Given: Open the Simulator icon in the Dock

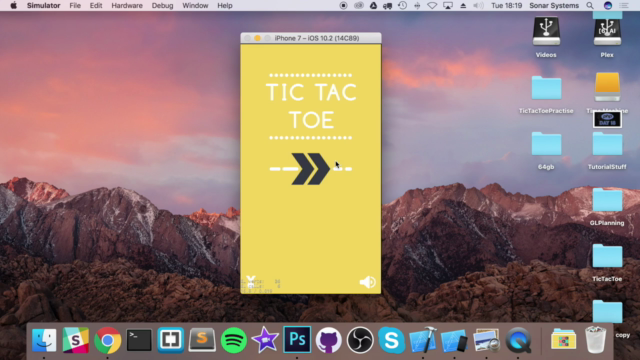Looking at the screenshot, I should point(454,340).
